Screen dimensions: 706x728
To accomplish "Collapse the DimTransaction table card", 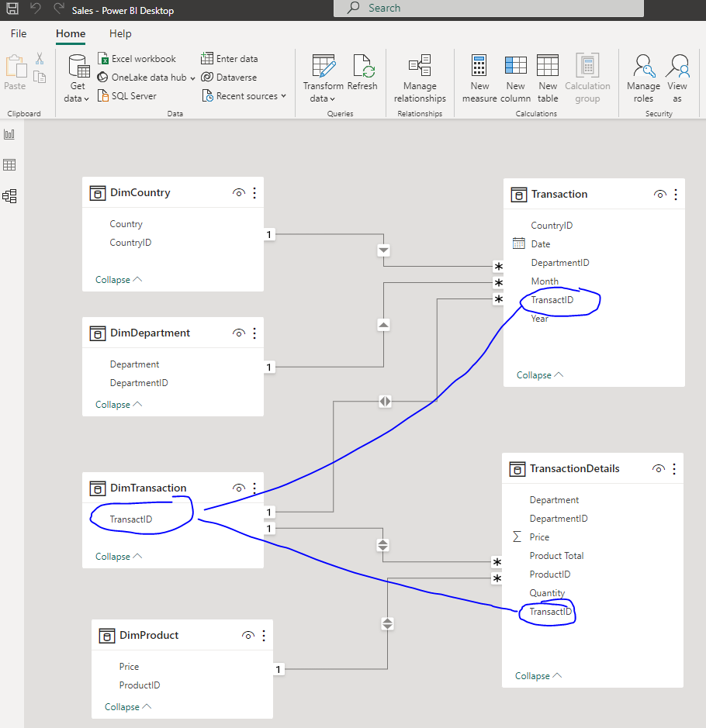I will pyautogui.click(x=119, y=556).
